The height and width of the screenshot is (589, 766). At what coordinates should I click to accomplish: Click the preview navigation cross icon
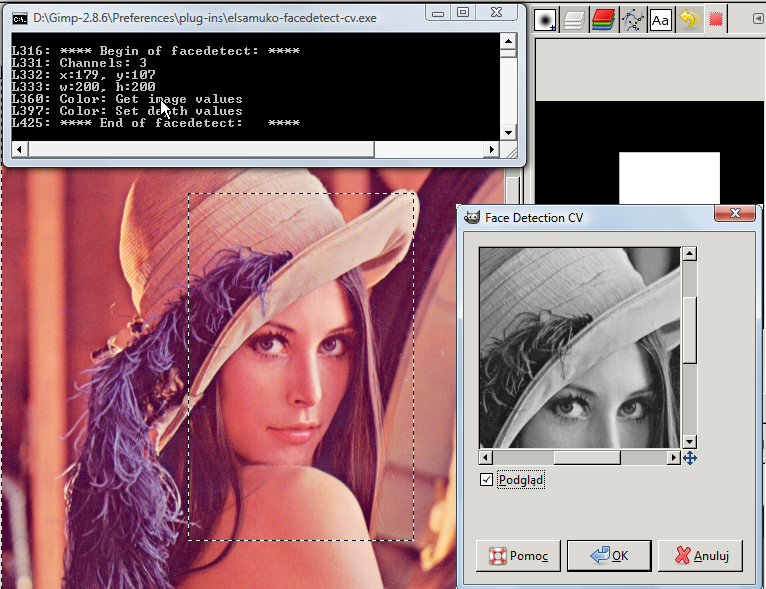point(690,458)
